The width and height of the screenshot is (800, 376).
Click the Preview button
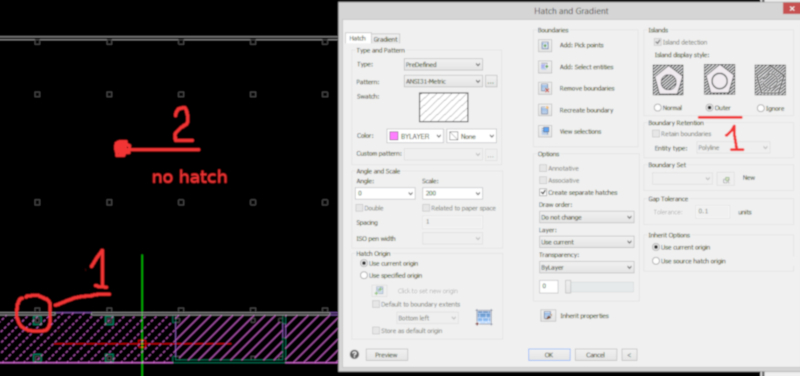coord(387,355)
